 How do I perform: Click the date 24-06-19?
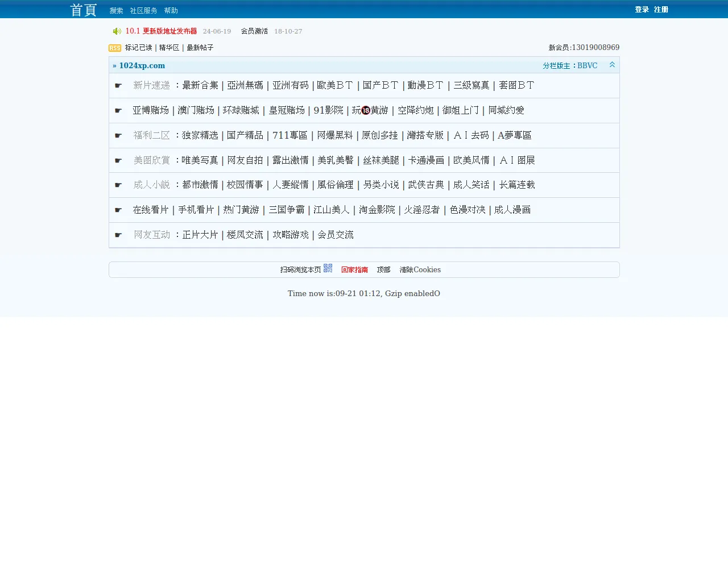click(217, 31)
